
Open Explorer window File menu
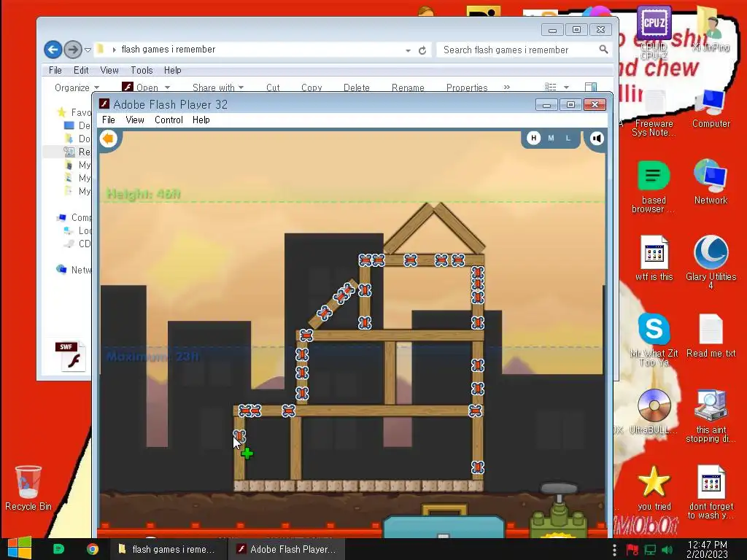(x=55, y=71)
